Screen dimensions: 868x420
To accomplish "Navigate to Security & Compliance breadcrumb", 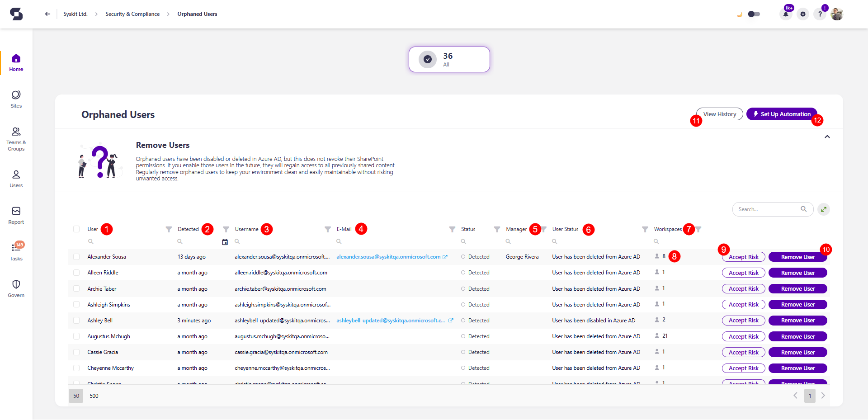I will [132, 14].
